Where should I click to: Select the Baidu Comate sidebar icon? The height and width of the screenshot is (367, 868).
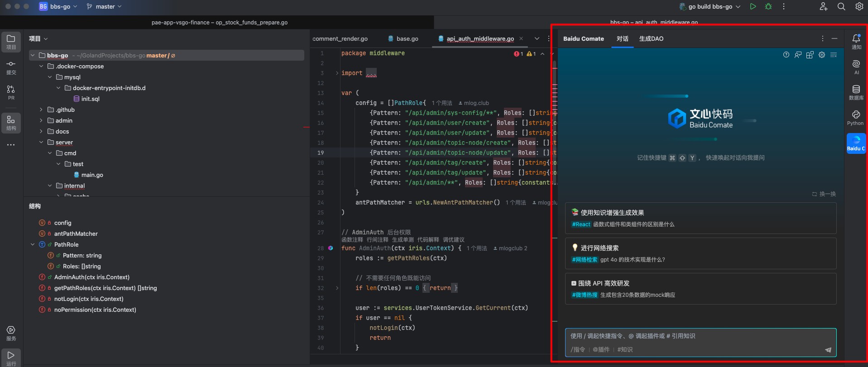point(856,143)
